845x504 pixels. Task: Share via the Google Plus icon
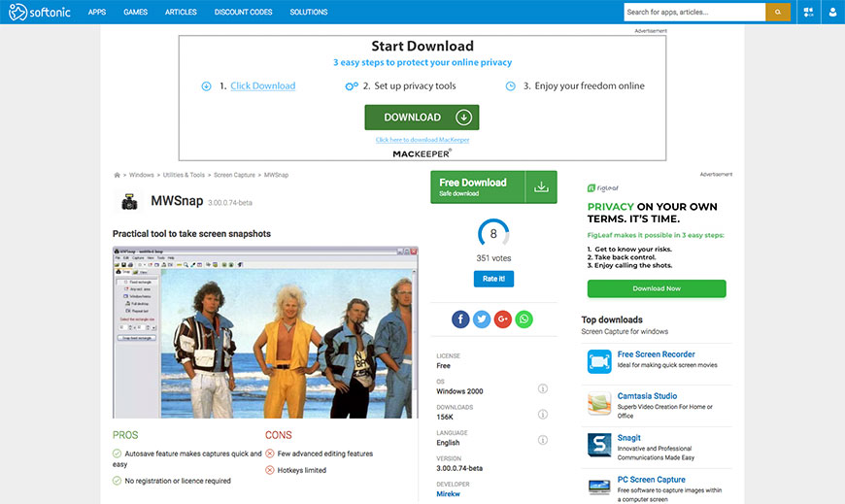coord(503,319)
